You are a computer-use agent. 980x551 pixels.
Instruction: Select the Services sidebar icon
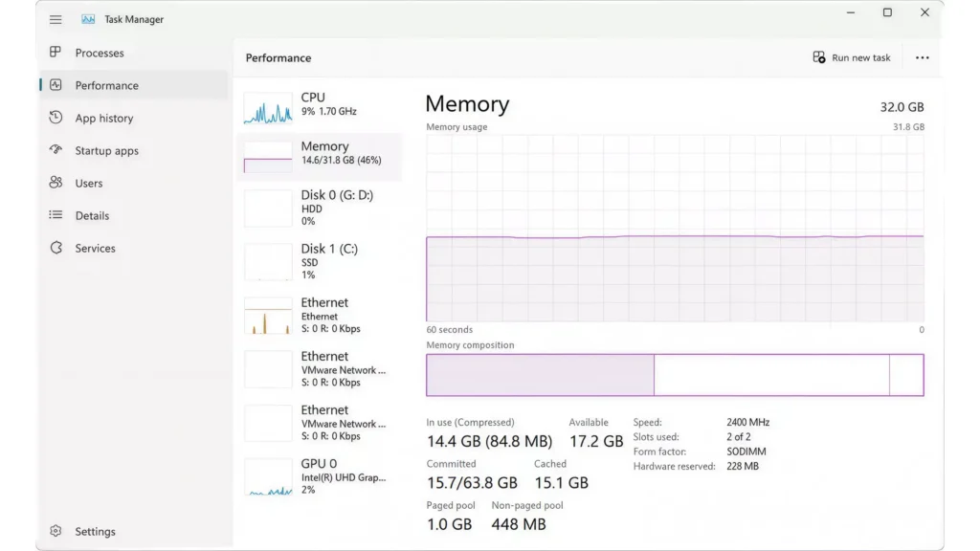click(56, 248)
